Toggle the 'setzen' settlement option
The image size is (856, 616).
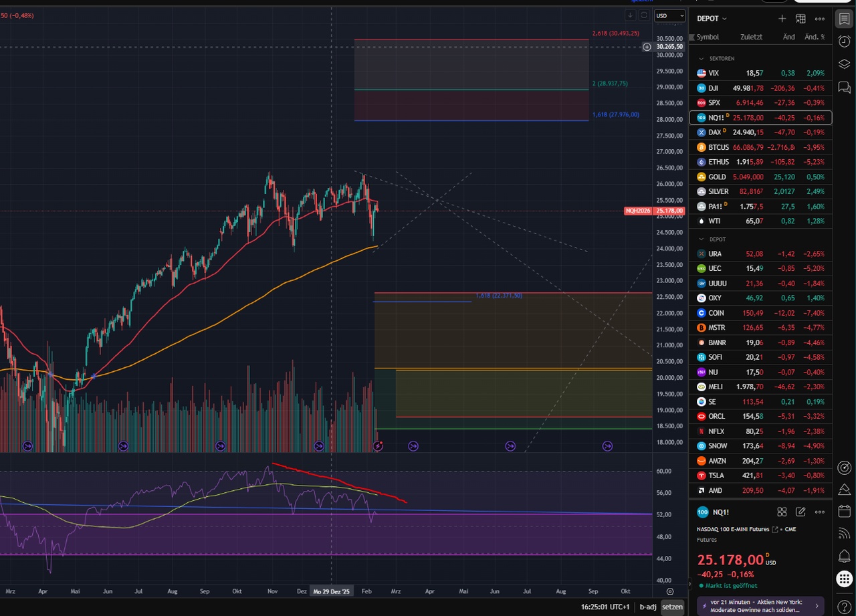[672, 607]
